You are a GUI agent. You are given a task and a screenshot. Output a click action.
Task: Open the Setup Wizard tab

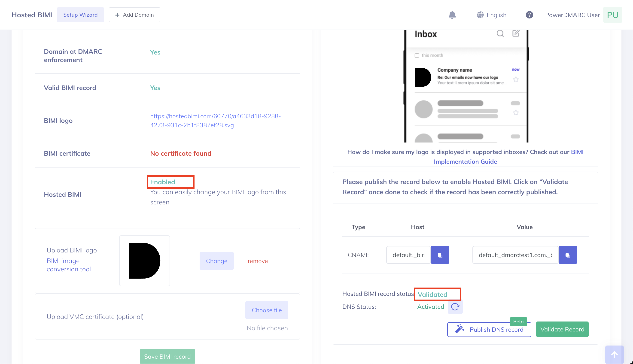tap(80, 15)
